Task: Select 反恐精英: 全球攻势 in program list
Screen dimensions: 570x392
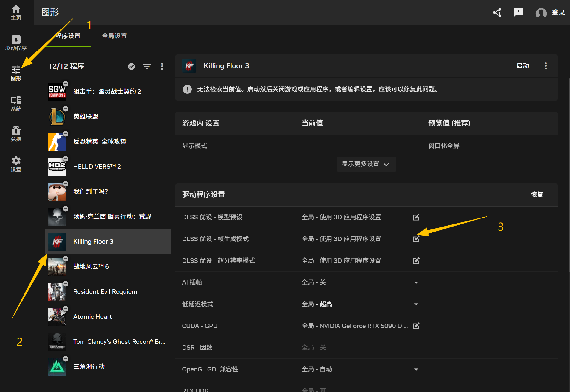Action: click(x=108, y=142)
